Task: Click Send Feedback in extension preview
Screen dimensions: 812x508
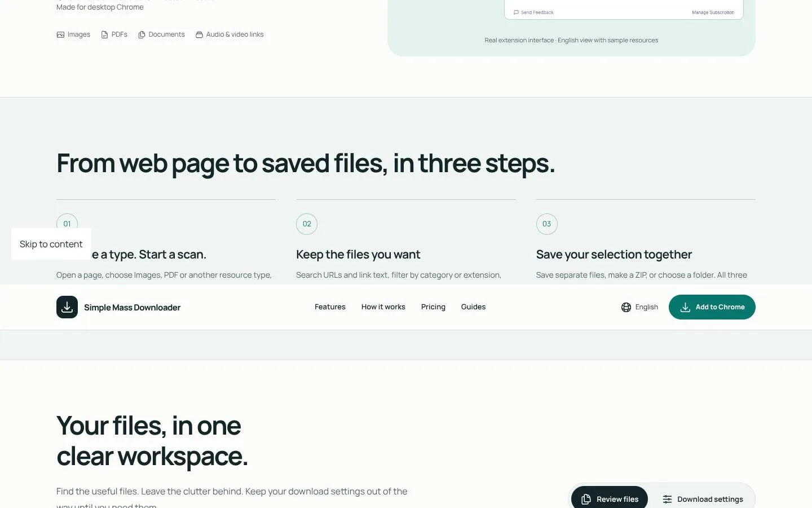Action: [x=533, y=12]
